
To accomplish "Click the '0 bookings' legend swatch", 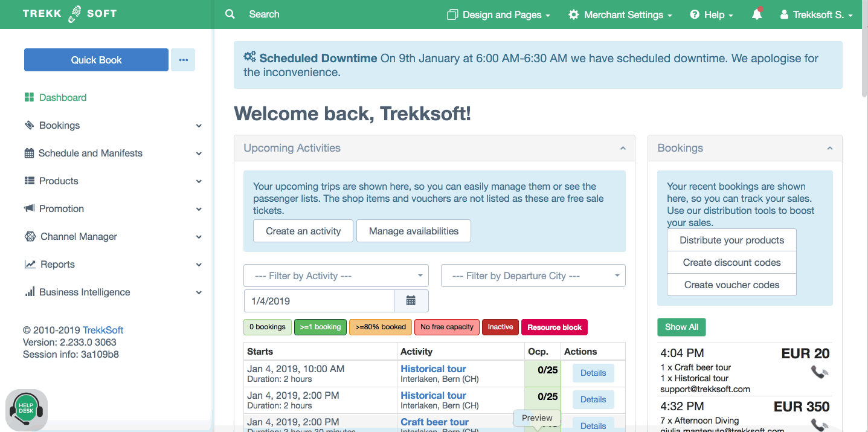I will [x=268, y=327].
